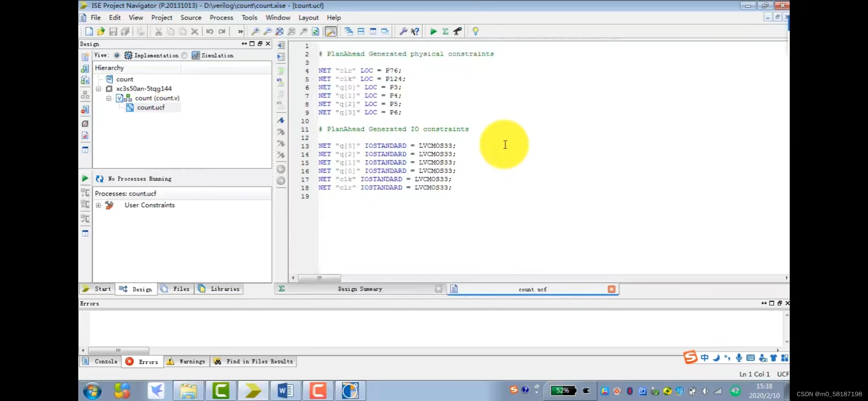The image size is (868, 401).
Task: Select the Simulation view radio button
Action: pyautogui.click(x=184, y=55)
